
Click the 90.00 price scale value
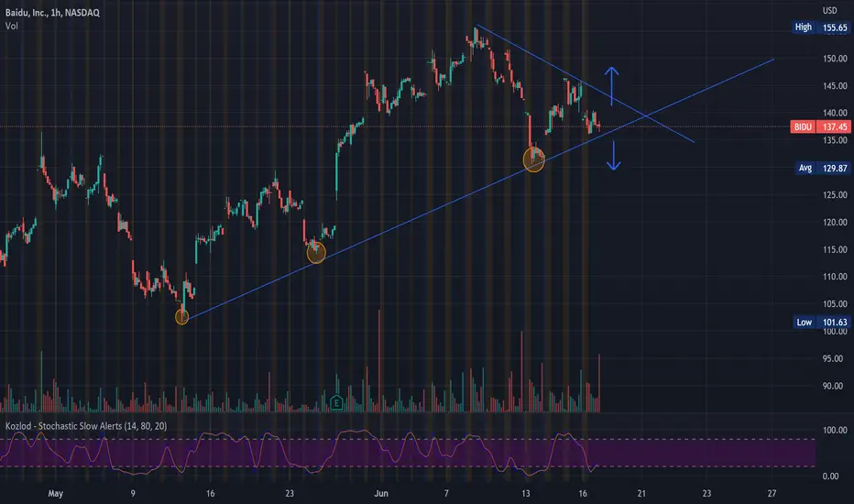click(x=833, y=386)
